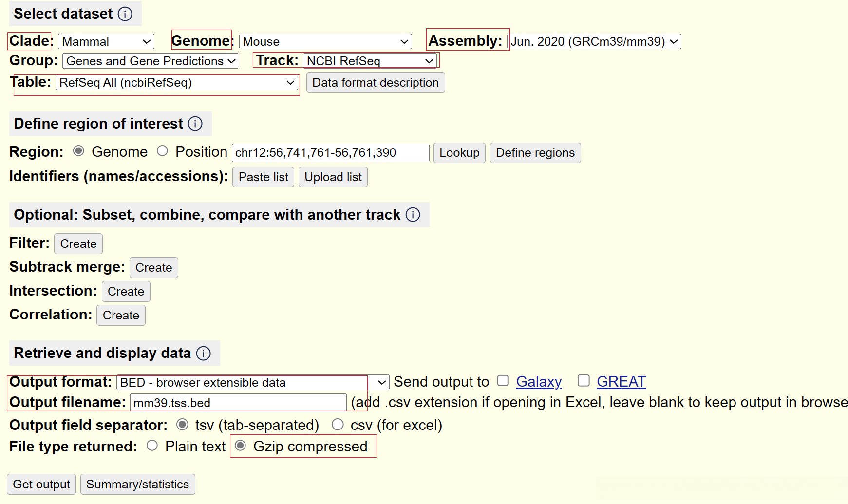
Task: Select csv (for excel) field separator
Action: tap(338, 425)
